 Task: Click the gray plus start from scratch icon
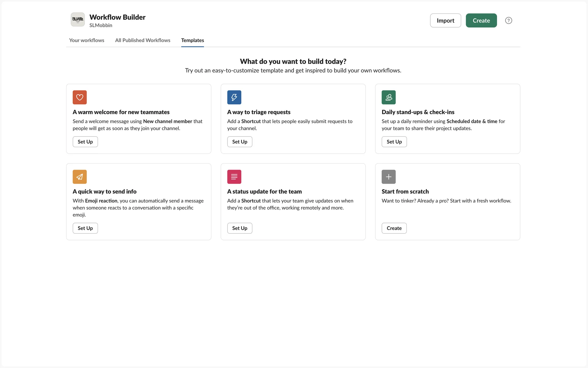pyautogui.click(x=389, y=177)
